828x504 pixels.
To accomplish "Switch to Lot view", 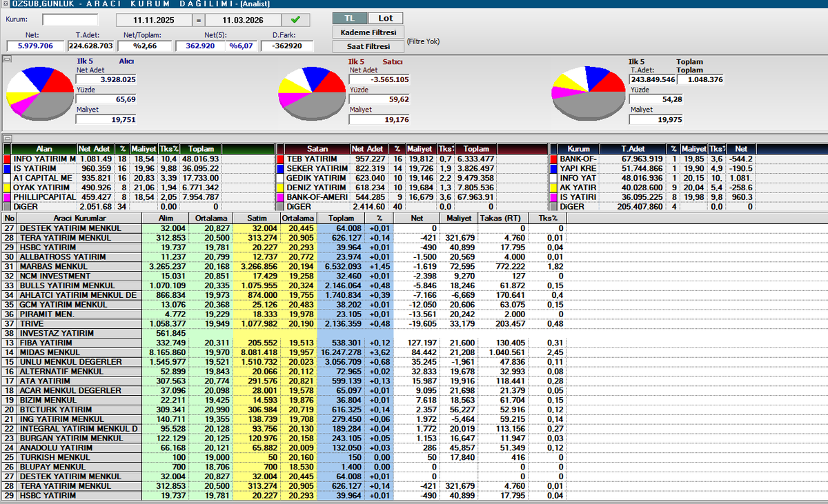I will pos(385,18).
